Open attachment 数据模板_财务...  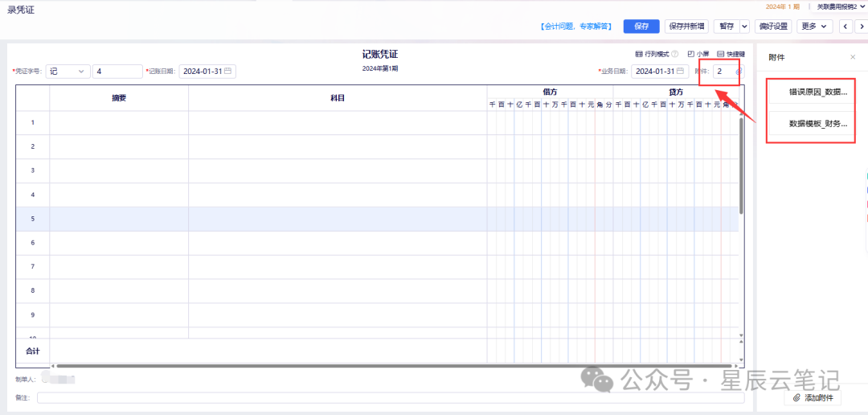[x=813, y=124]
